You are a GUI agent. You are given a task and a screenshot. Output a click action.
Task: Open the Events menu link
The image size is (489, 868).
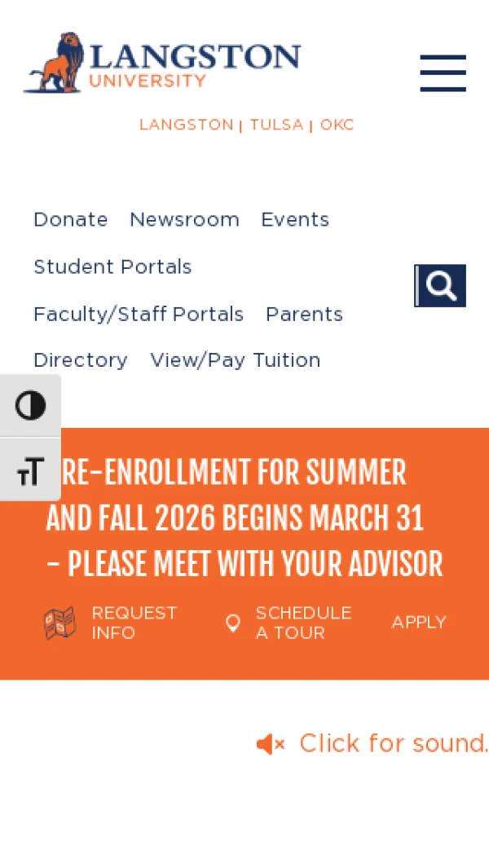(x=295, y=220)
